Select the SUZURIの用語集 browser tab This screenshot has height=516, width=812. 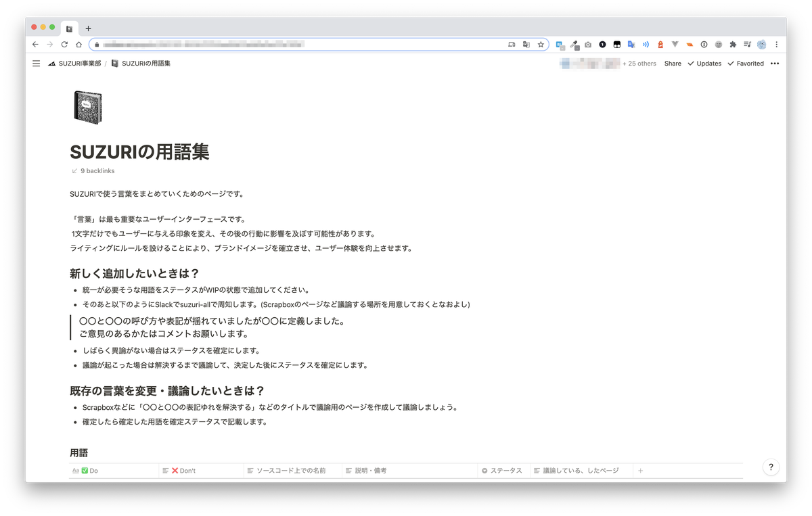click(x=68, y=28)
